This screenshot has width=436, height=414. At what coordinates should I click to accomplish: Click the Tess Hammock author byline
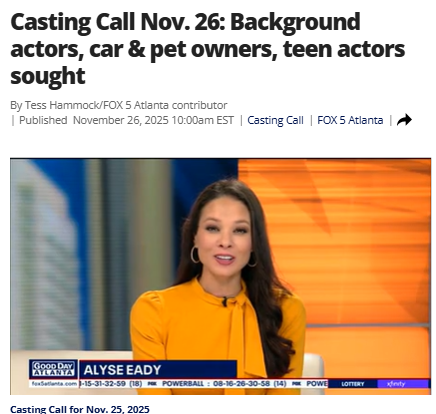click(119, 105)
